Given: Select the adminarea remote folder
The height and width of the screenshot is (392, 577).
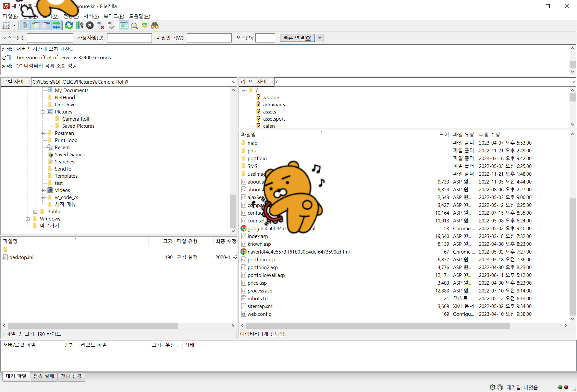Looking at the screenshot, I should point(275,105).
